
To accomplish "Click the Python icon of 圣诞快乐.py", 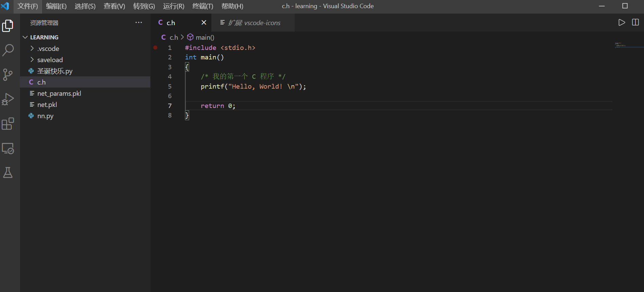I will 31,71.
